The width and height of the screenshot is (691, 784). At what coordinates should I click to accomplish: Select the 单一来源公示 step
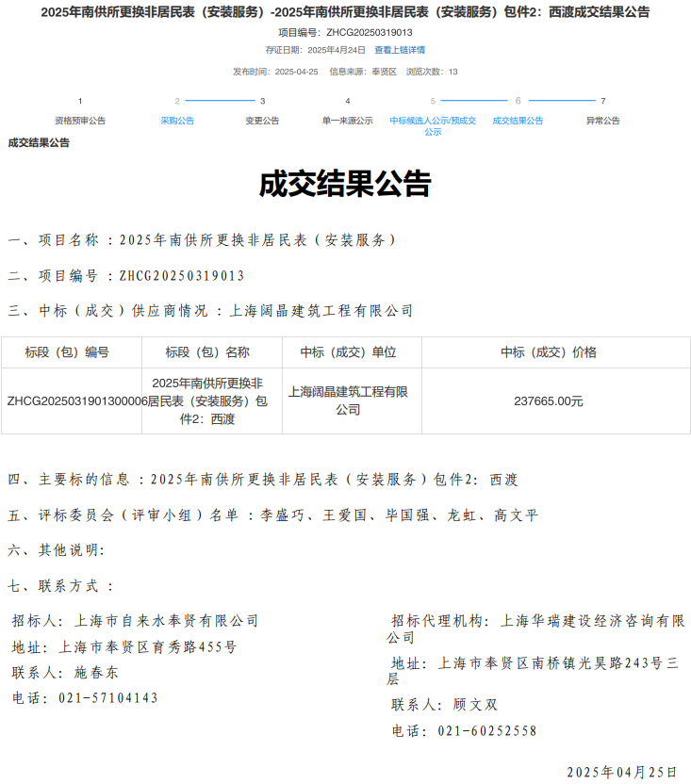347,121
